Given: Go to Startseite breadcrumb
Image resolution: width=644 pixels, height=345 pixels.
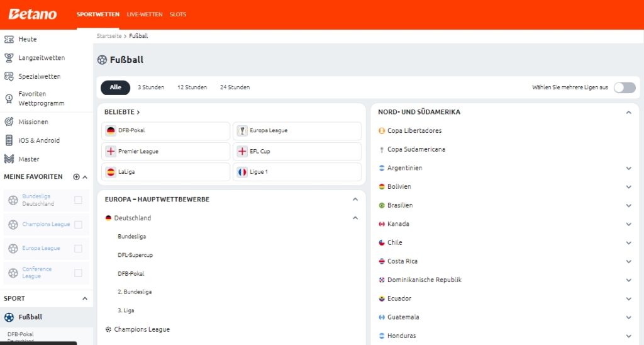Looking at the screenshot, I should point(109,36).
